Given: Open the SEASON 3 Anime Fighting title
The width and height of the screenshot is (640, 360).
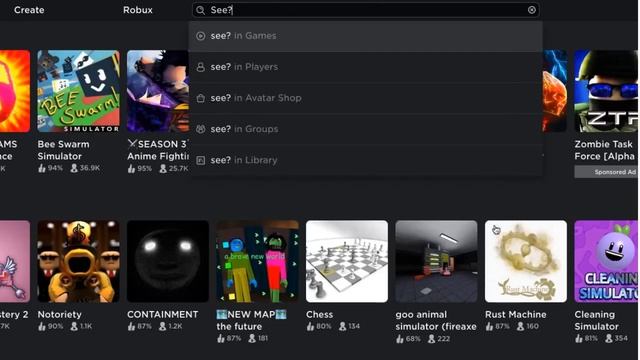Looking at the screenshot, I should coord(158,150).
